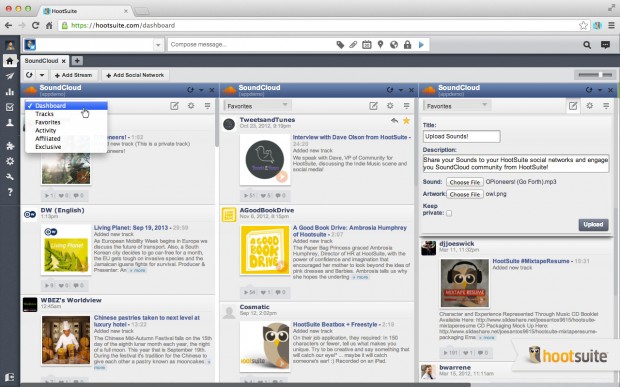Open the App Directory puzzle icon
Screen dimensions: 620x387
(x=9, y=146)
